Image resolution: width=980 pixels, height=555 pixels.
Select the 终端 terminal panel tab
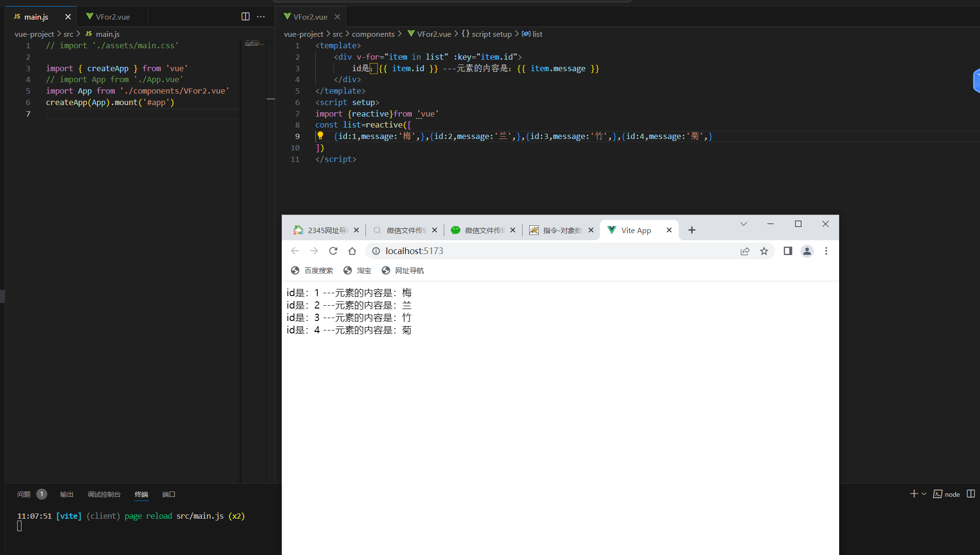(x=141, y=494)
